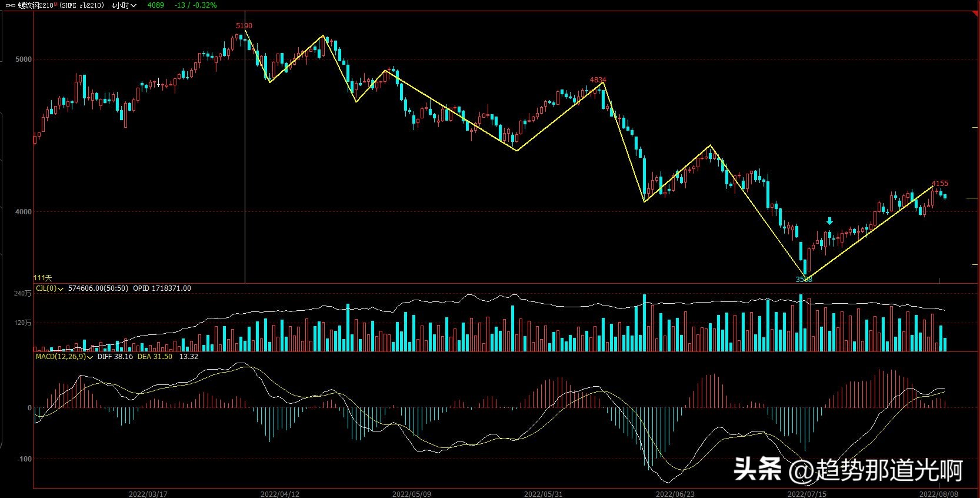Click the 2022/06/23 date on the time axis

click(x=675, y=494)
